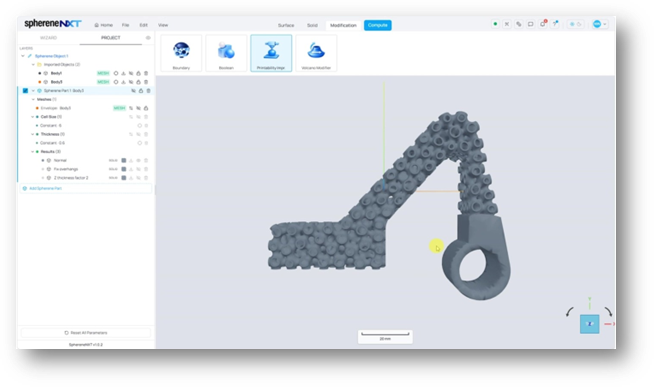Click Reset All Parameters button
Image resolution: width=654 pixels, height=388 pixels.
point(86,333)
